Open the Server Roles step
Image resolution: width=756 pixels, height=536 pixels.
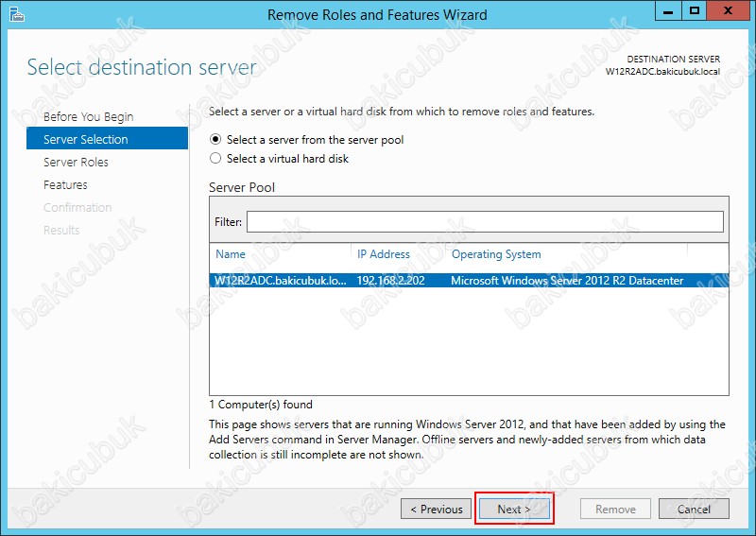(x=76, y=162)
